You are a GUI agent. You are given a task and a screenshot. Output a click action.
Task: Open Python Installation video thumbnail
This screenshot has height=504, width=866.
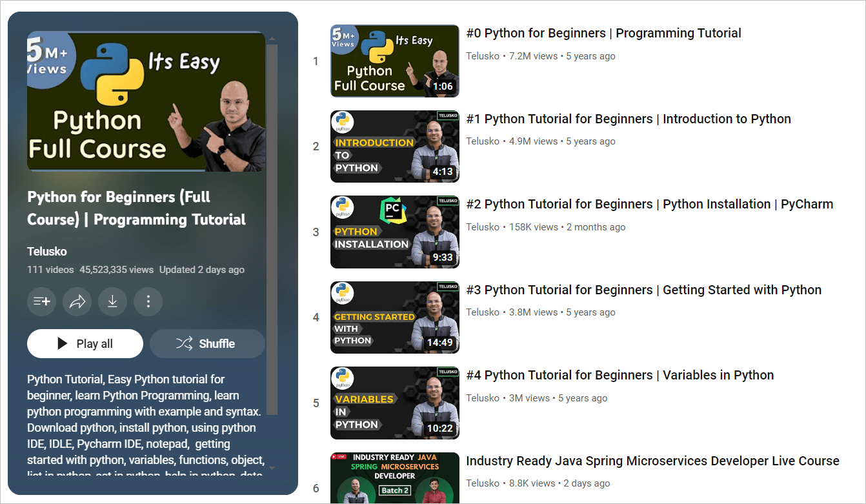tap(395, 232)
